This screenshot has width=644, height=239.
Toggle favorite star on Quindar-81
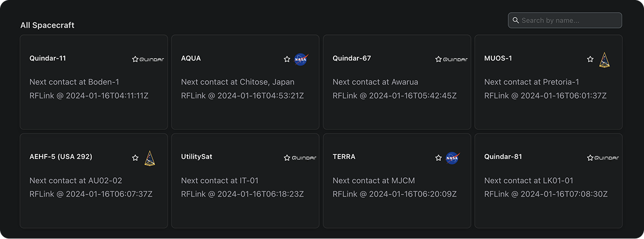590,158
